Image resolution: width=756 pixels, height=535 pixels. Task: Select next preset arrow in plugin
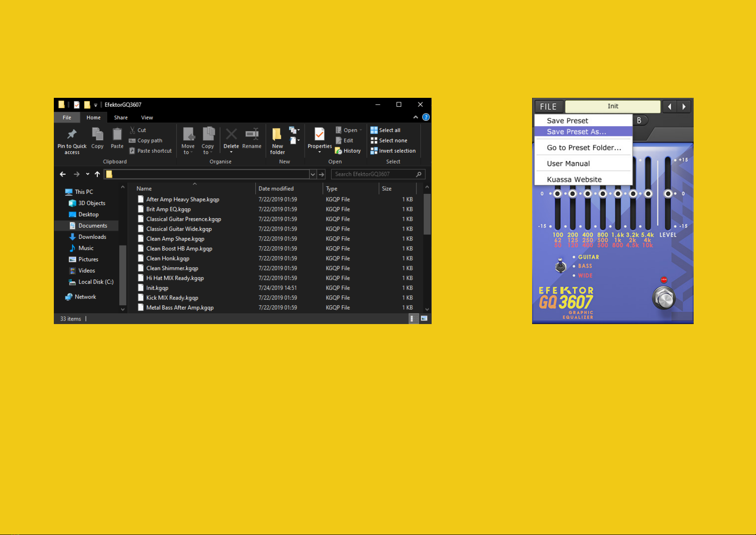pyautogui.click(x=684, y=107)
